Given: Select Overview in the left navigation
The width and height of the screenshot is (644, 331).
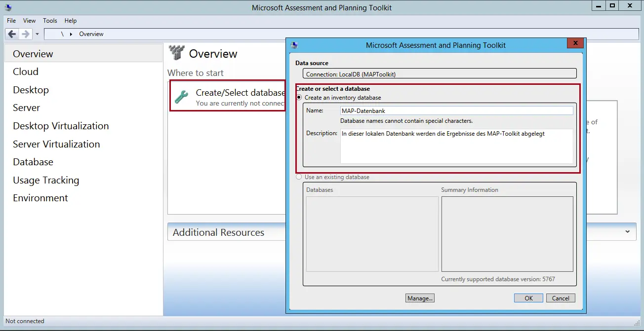Looking at the screenshot, I should pyautogui.click(x=83, y=54).
